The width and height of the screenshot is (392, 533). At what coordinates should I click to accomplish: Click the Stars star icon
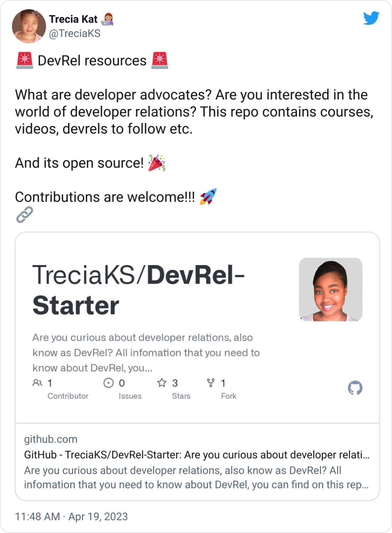coord(161,383)
